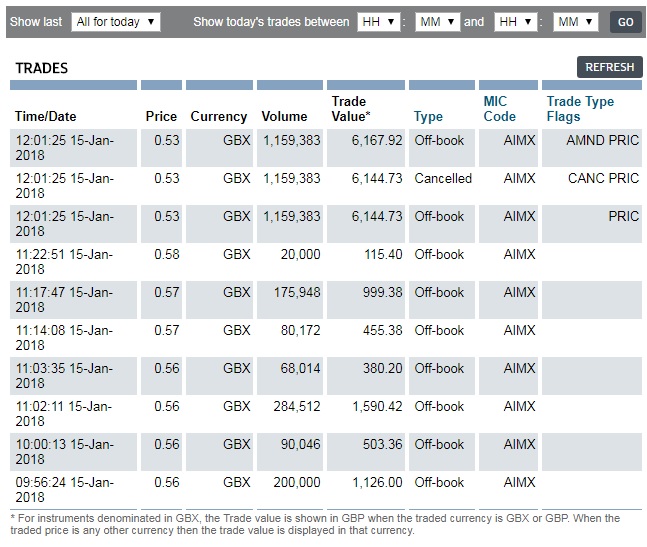Click the Trade Type Flags header

pos(580,109)
